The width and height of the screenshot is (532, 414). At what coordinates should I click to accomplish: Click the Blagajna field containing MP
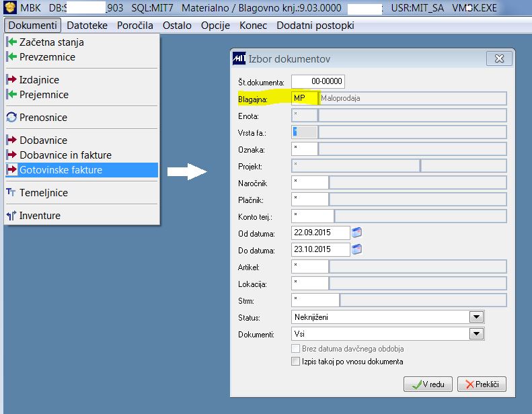point(305,98)
